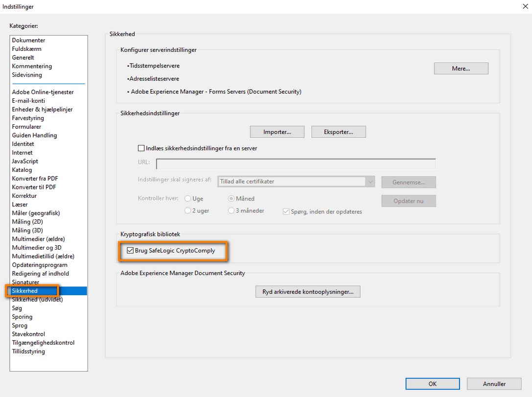Viewport: 532px width, 397px height.
Task: Select Multimedier (ældre) category
Action: [x=38, y=239]
